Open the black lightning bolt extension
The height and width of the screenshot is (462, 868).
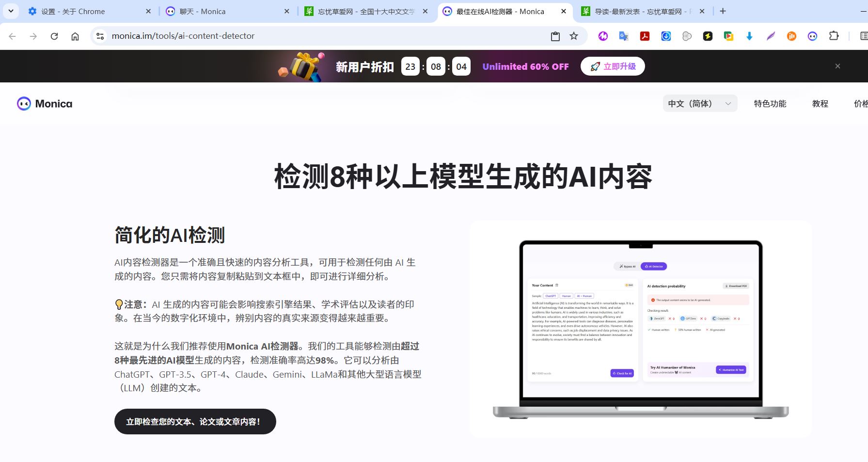click(x=708, y=36)
